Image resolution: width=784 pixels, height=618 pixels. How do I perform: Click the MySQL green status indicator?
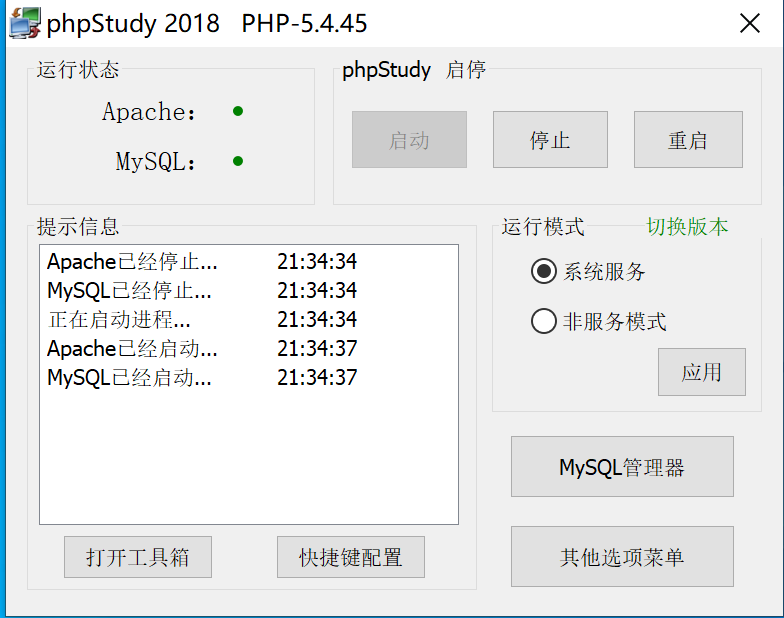238,161
